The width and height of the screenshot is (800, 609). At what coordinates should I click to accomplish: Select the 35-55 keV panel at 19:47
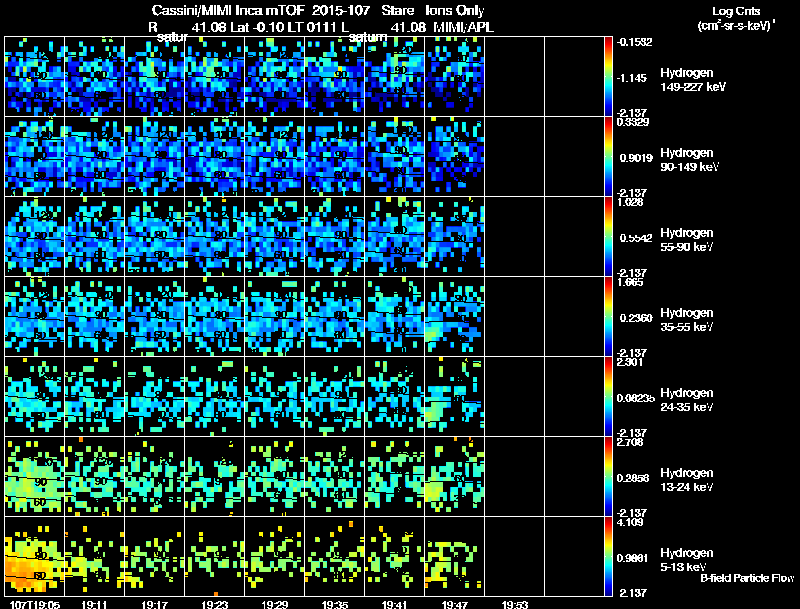(455, 317)
